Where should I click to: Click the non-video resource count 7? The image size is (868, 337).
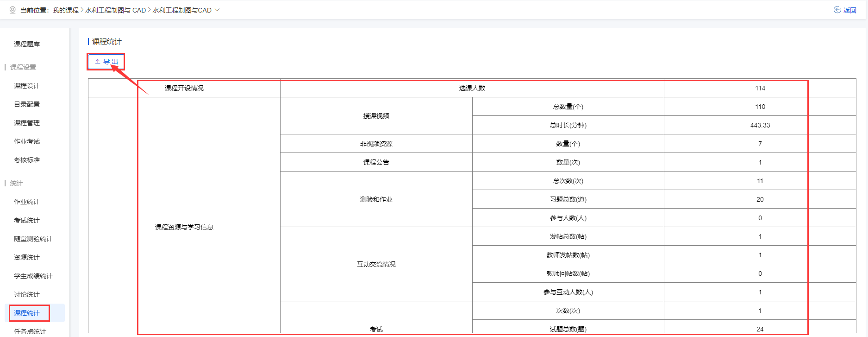760,144
